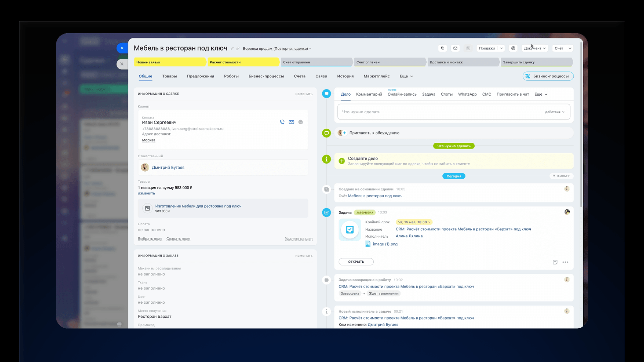Open the Роботы tab

click(x=231, y=76)
